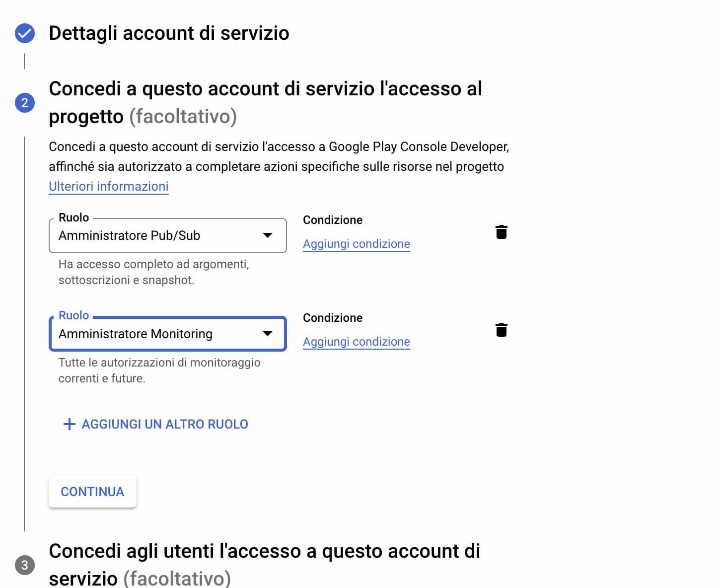Click the Pub/Sub role description text
The height and width of the screenshot is (588, 720).
tap(154, 272)
